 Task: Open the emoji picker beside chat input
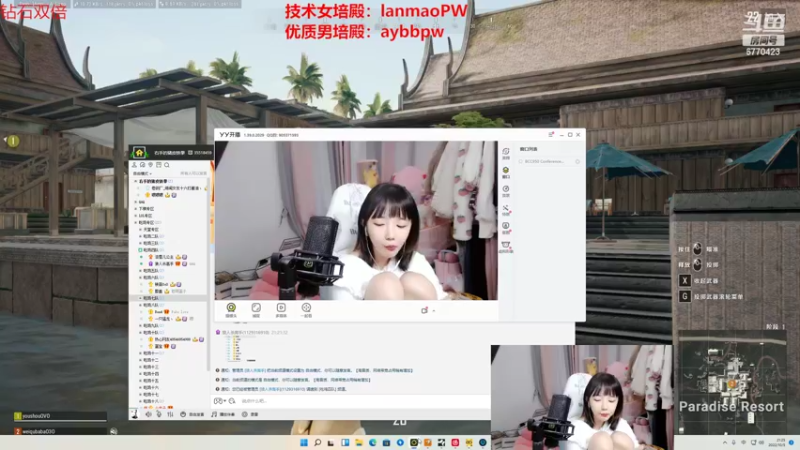point(218,401)
